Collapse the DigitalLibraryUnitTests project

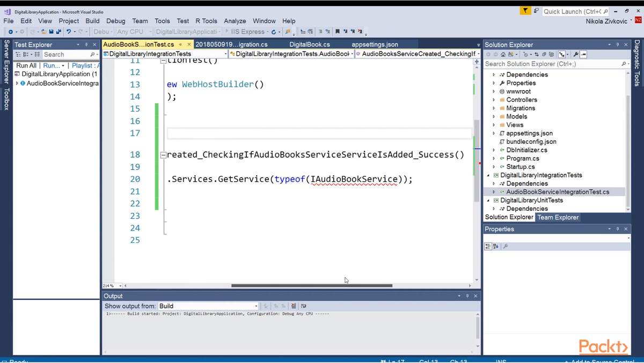click(x=488, y=200)
